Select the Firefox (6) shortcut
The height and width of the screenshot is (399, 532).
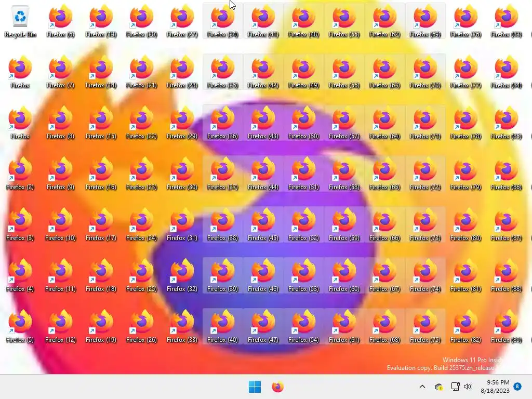[x=60, y=21]
